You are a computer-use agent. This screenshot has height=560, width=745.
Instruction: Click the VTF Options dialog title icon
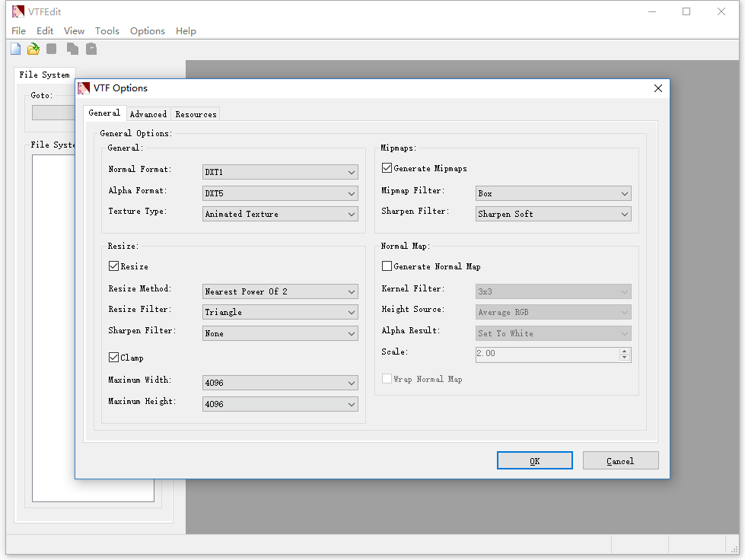[x=84, y=88]
